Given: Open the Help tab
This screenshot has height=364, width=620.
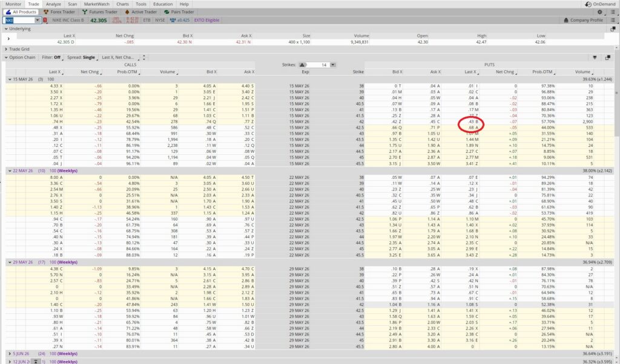Looking at the screenshot, I should click(184, 4).
